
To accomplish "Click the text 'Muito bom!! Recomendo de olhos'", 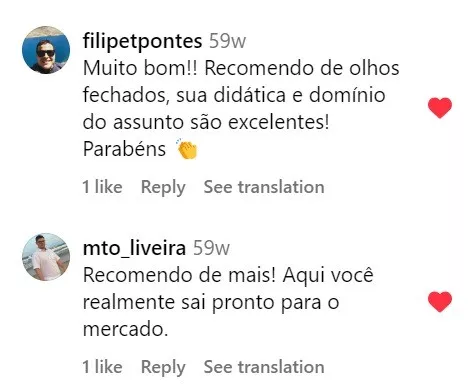I will tap(241, 68).
